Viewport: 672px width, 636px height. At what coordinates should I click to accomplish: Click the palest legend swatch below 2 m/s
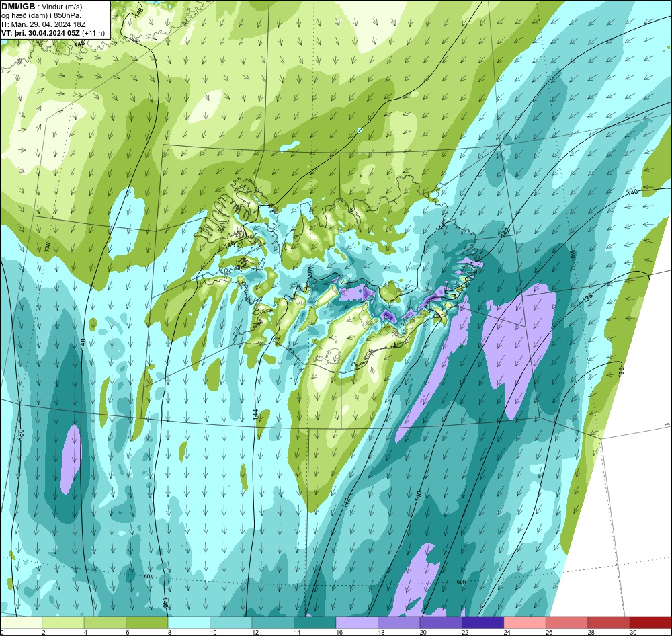21,622
